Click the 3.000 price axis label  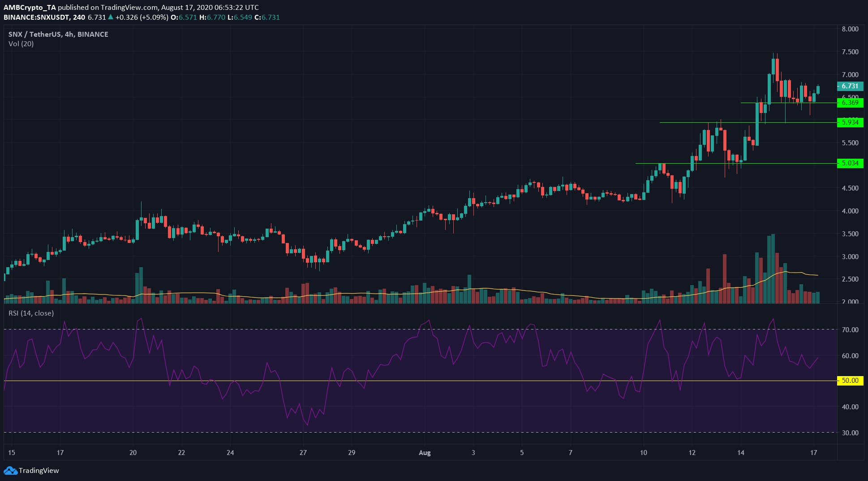[x=850, y=257]
